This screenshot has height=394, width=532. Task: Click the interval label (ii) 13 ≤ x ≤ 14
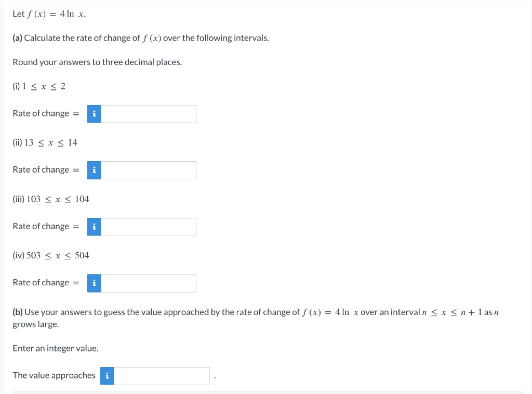(x=44, y=142)
